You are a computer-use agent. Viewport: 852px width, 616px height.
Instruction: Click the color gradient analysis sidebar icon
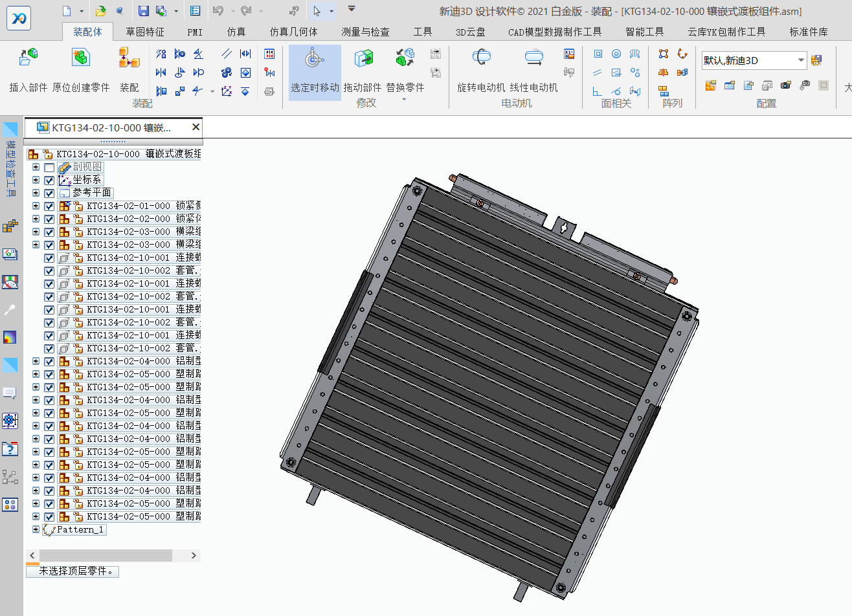pos(10,337)
